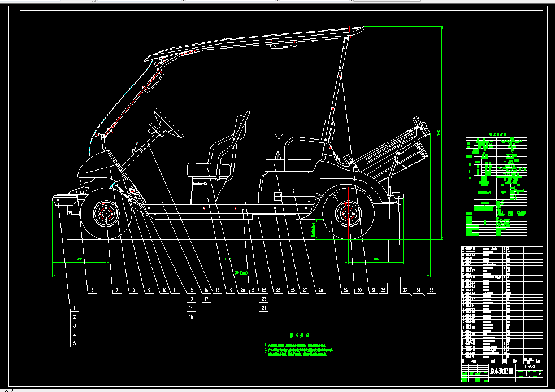555x392 pixels.
Task: Select part balloon number 12
Action: pos(191,290)
